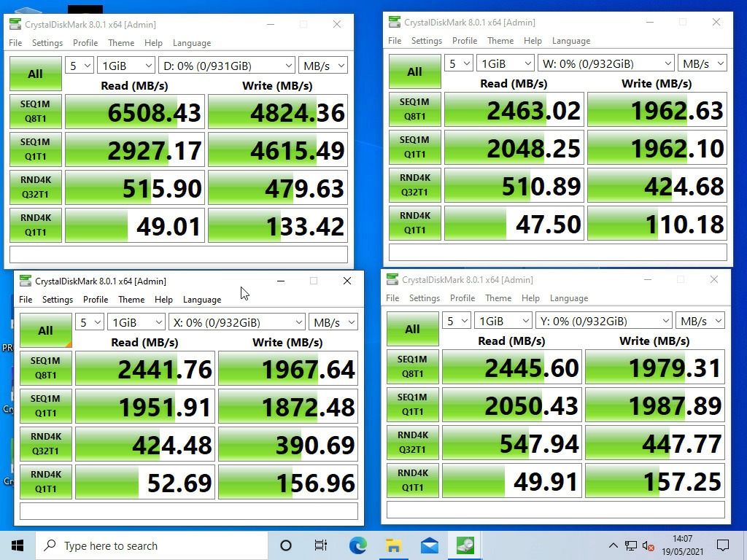Click muted volume tray icon
This screenshot has height=560, width=747.
coord(648,545)
